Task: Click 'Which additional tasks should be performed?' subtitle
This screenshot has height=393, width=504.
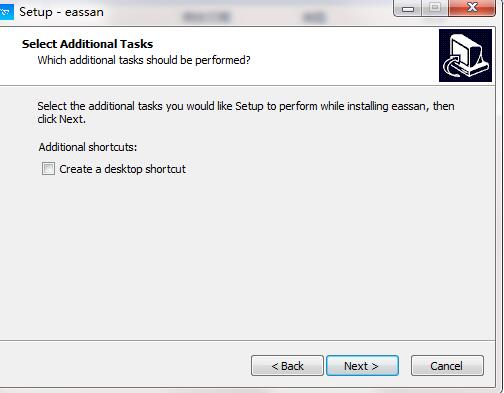Action: [144, 60]
